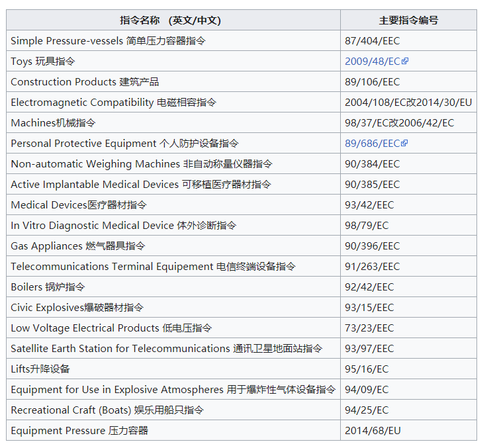Select Personal Protective Equipment 个人防护设备指令 cell
The image size is (497, 448).
pos(173,143)
